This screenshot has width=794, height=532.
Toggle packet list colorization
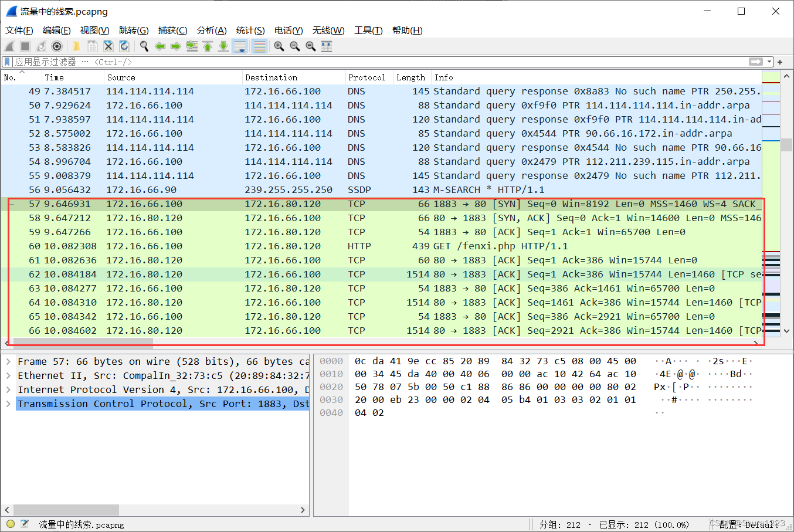coord(259,46)
